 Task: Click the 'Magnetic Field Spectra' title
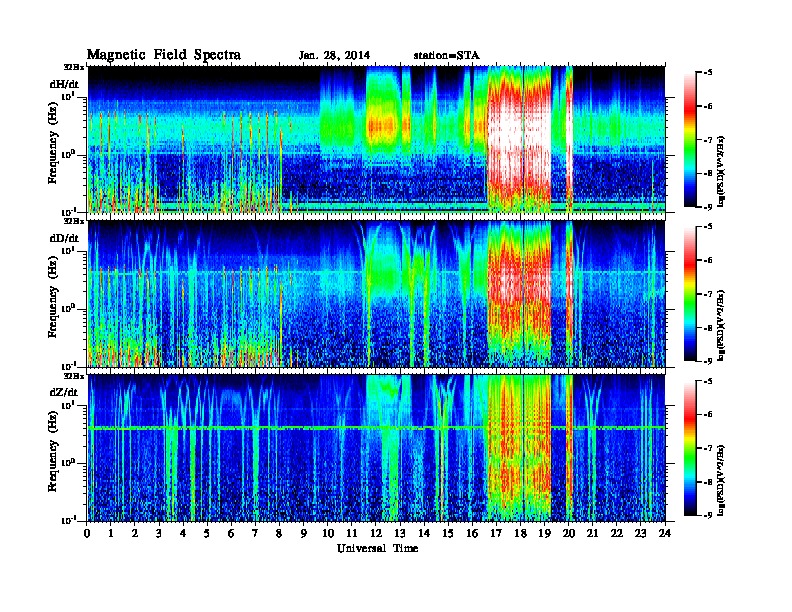164,55
